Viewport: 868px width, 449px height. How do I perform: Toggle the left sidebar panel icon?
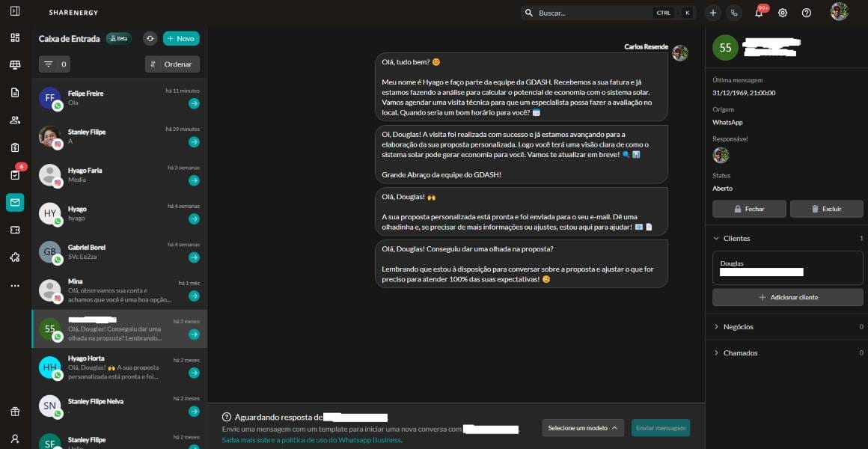[15, 12]
